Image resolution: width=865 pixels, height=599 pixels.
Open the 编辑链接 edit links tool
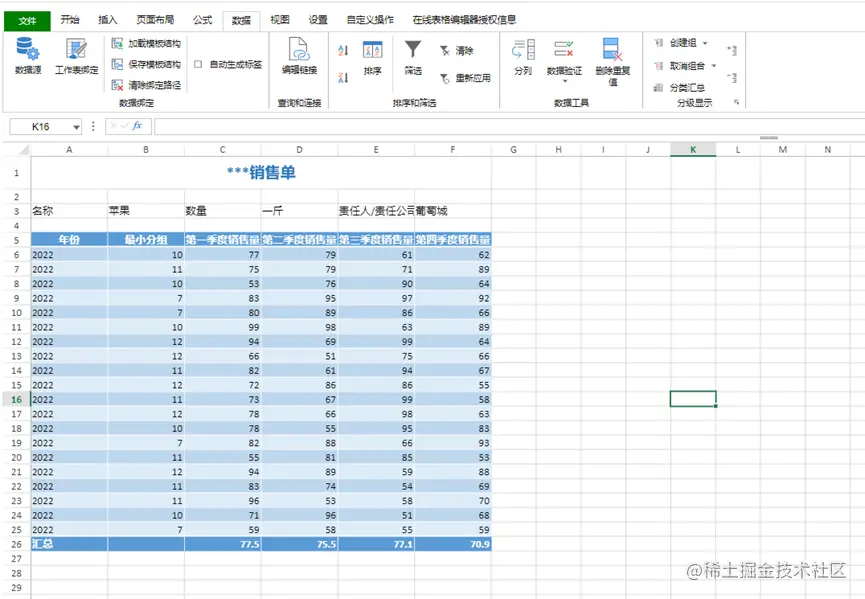click(300, 55)
